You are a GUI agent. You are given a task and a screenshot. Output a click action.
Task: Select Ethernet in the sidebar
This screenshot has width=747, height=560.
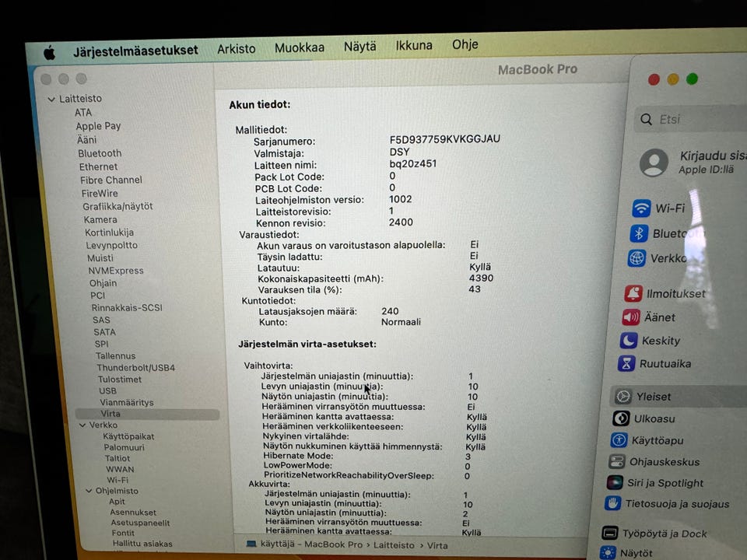click(x=98, y=166)
